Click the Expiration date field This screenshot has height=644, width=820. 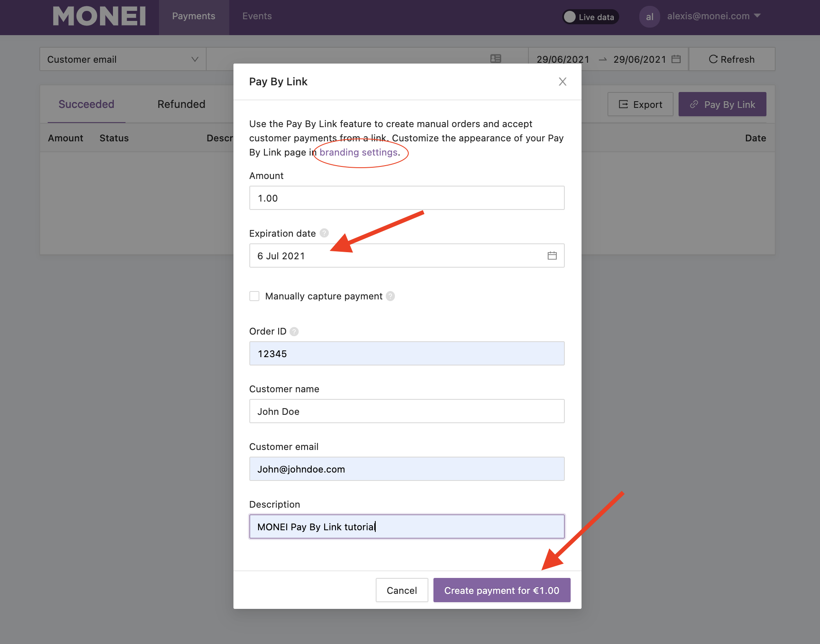[407, 256]
